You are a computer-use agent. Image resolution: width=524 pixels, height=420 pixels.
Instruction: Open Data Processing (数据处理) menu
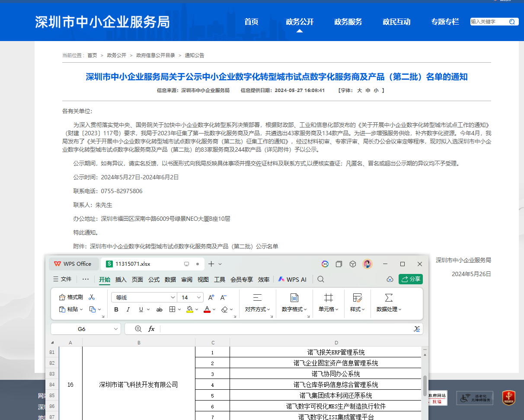click(389, 303)
